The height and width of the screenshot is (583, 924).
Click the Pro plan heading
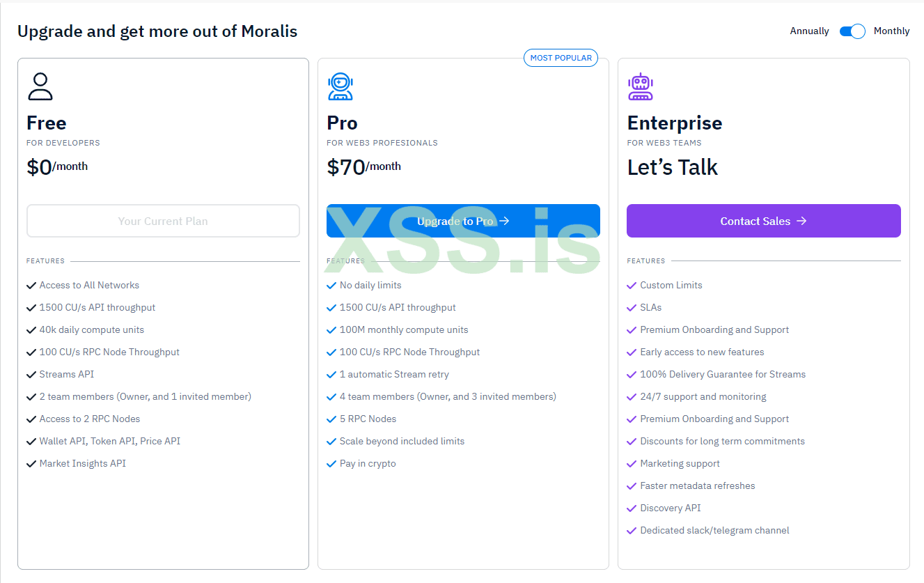coord(343,123)
